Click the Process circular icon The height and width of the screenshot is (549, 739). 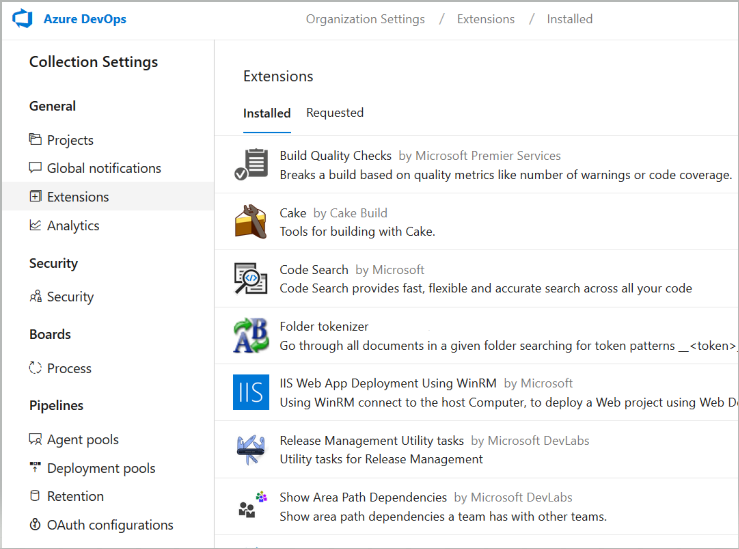(x=35, y=368)
